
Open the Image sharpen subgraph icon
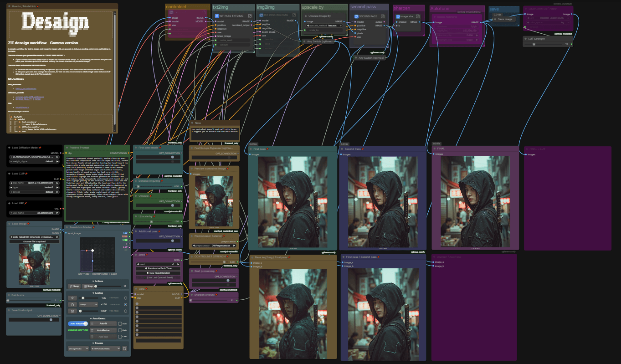(x=418, y=16)
